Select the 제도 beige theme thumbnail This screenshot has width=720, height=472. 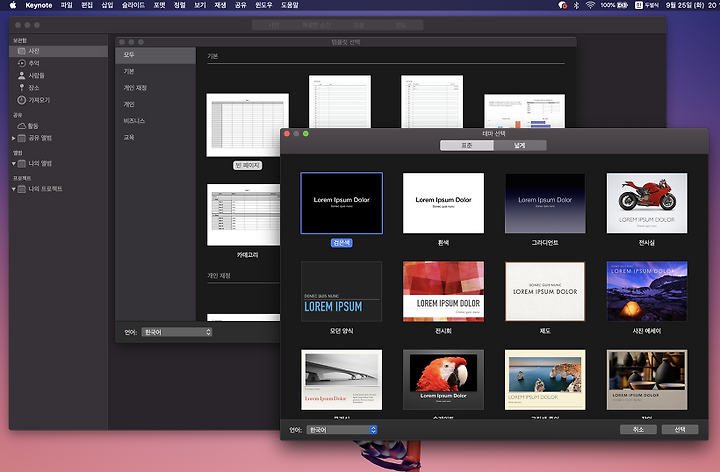pyautogui.click(x=545, y=291)
